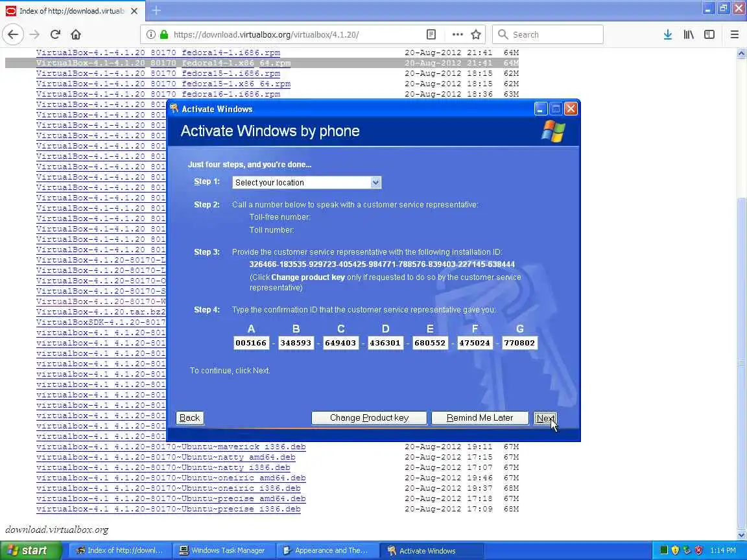The width and height of the screenshot is (747, 560).
Task: Open the Firefox home page icon
Action: [76, 34]
